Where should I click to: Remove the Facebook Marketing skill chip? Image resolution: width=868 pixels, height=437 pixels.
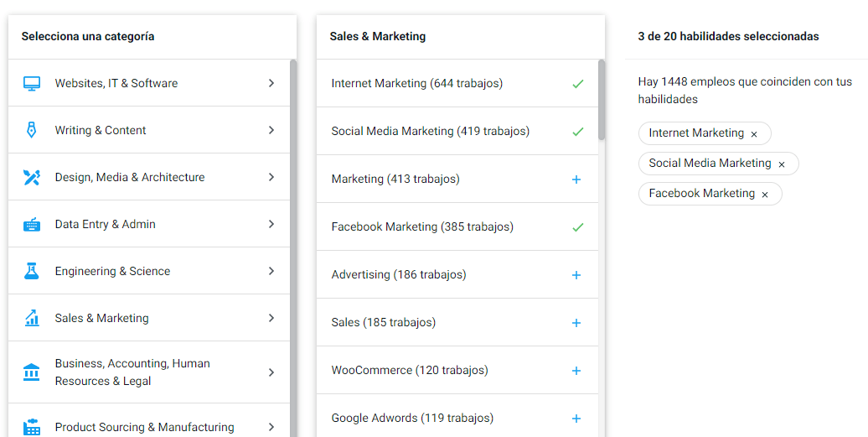pos(765,195)
